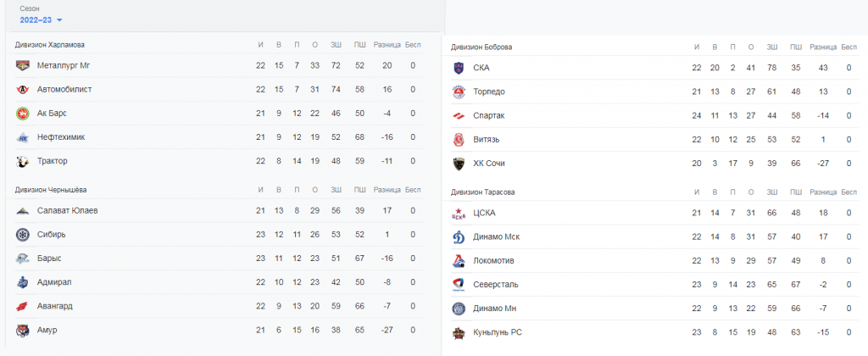Open the Куньлунь РС team link

pyautogui.click(x=497, y=333)
